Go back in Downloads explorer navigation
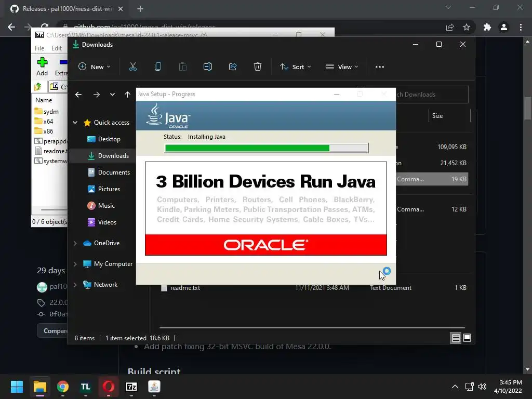The image size is (532, 399). pos(78,95)
